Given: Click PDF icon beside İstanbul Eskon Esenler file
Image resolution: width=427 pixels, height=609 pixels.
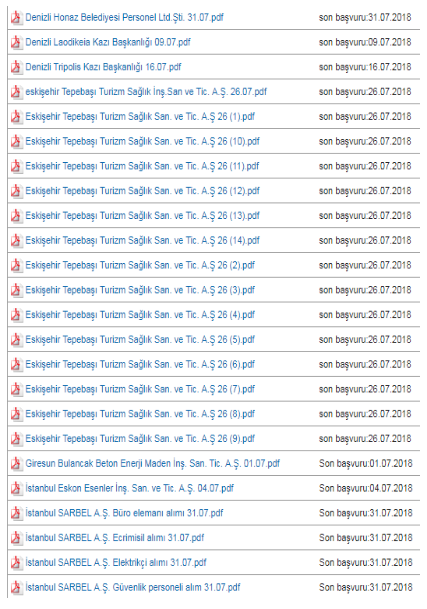Looking at the screenshot, I should pos(16,488).
